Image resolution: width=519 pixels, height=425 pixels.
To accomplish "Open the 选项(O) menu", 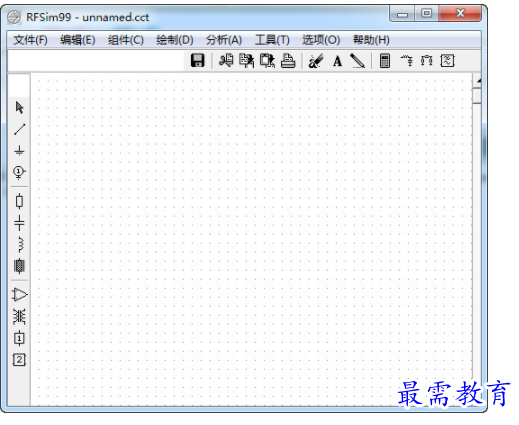I will 321,40.
